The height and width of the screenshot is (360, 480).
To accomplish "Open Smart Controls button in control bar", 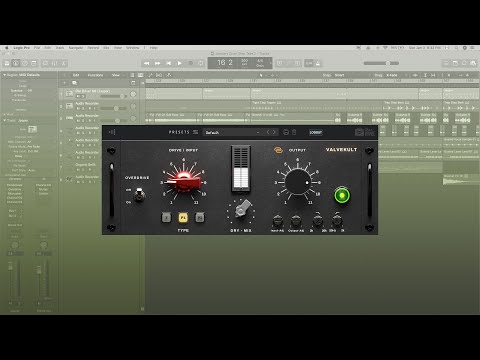I will 45,63.
